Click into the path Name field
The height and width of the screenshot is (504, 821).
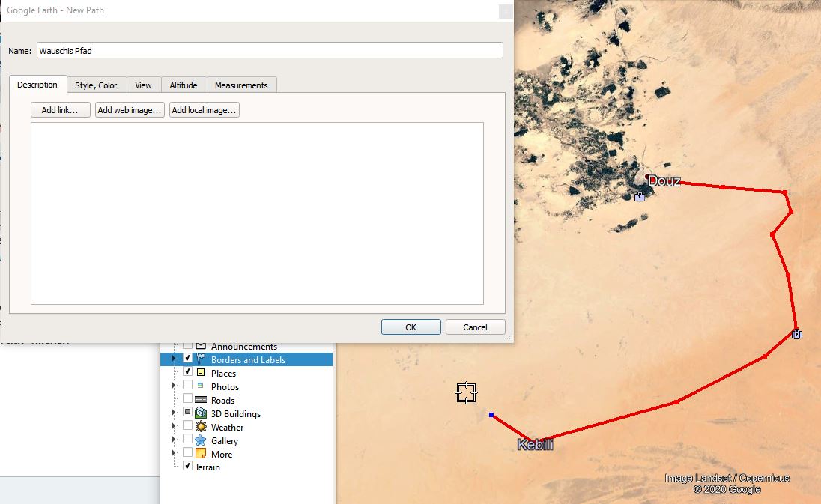(x=270, y=50)
